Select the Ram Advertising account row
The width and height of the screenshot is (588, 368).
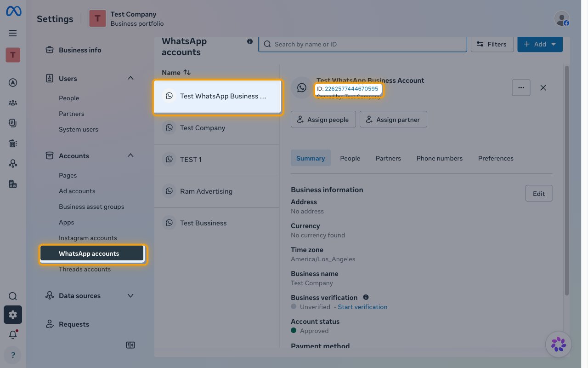(x=217, y=191)
